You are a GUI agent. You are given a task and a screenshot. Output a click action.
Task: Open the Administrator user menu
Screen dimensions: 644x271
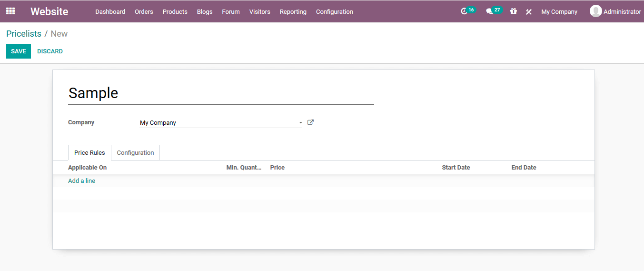point(615,11)
